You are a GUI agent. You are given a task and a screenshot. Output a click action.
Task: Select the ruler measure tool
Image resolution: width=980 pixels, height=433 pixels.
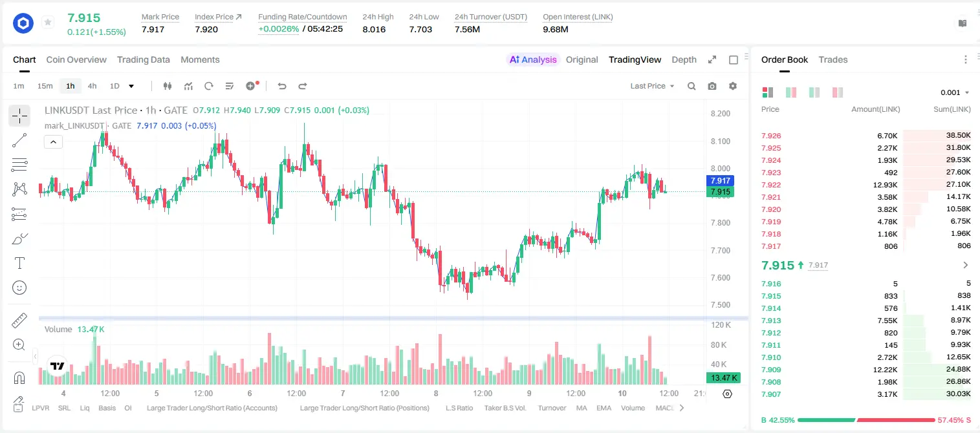coord(19,321)
